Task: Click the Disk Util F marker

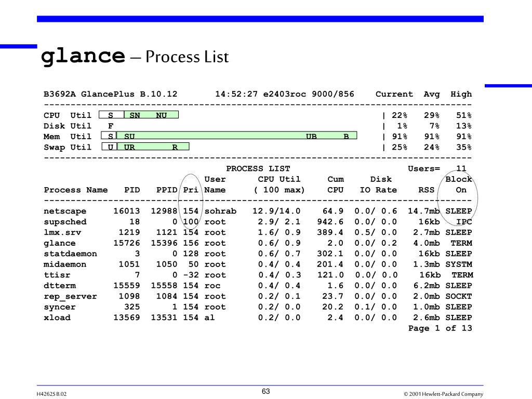Action: (111, 126)
